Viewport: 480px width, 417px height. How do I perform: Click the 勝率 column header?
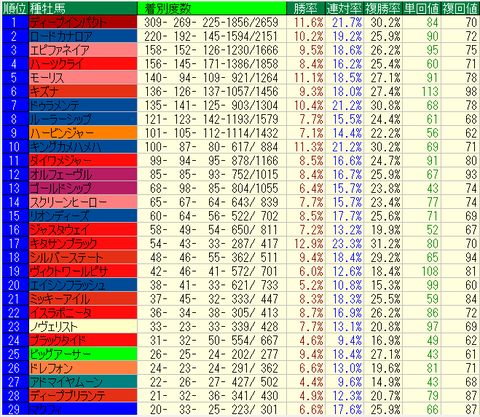click(306, 8)
